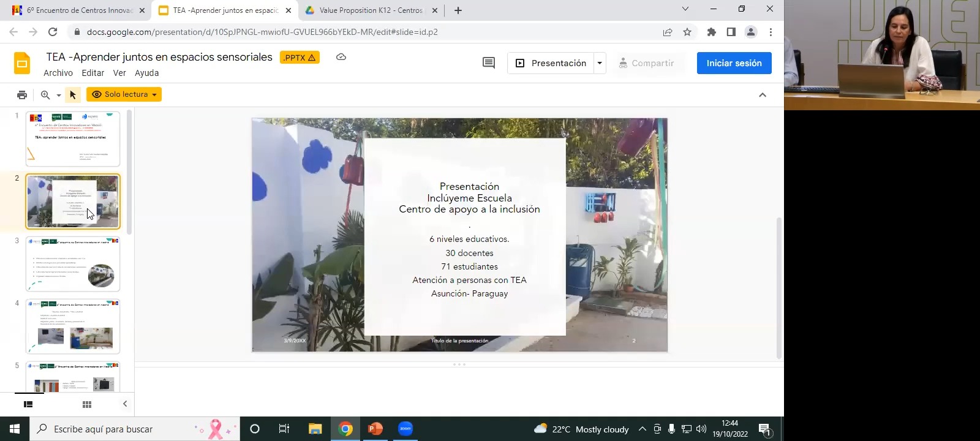Open the Ver menu

pos(119,73)
